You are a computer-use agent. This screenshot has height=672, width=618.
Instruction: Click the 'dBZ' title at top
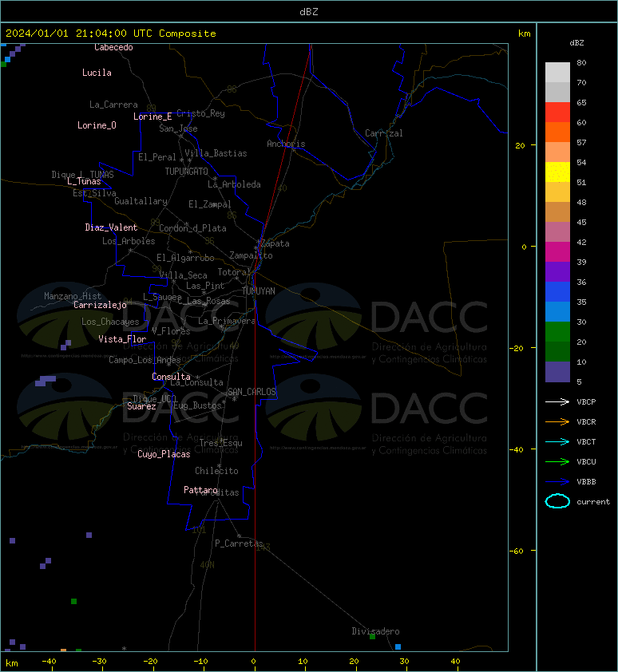pyautogui.click(x=309, y=11)
